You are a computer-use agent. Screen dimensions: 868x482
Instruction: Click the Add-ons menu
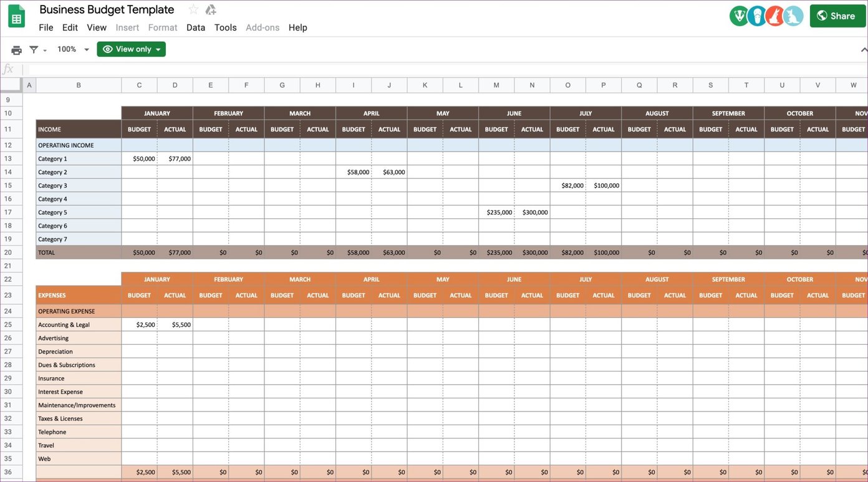[263, 27]
